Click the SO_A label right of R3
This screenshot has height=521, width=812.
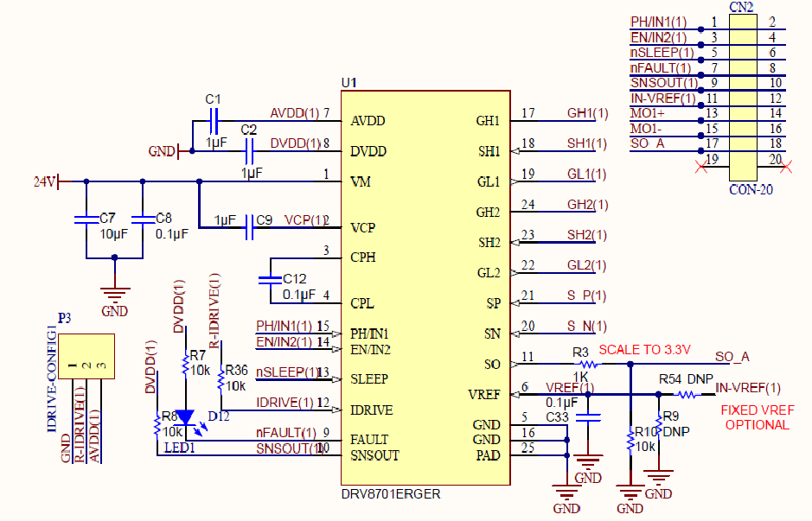coord(732,357)
